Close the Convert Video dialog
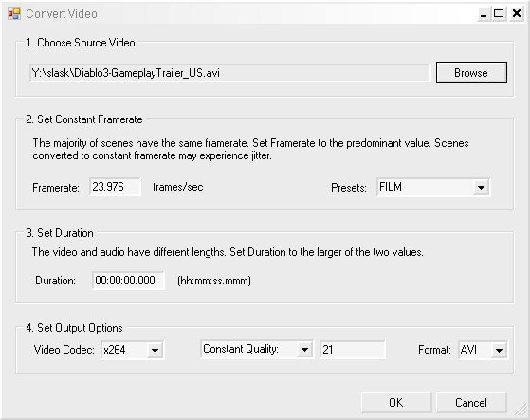 coord(517,14)
